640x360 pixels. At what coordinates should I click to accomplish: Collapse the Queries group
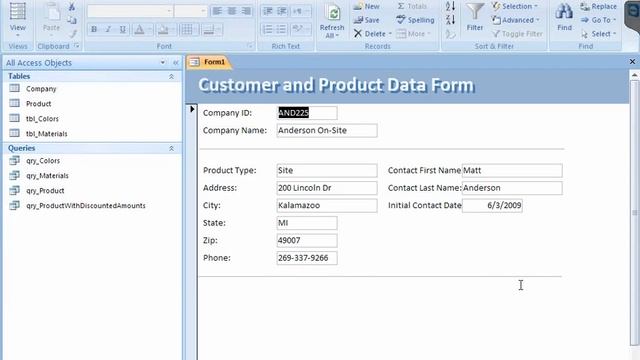click(171, 148)
